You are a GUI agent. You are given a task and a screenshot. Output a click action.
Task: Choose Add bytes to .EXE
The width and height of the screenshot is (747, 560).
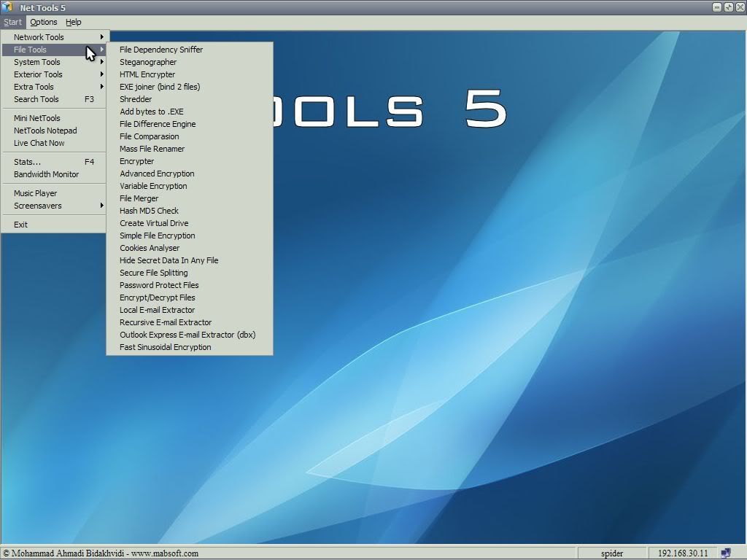[190, 112]
